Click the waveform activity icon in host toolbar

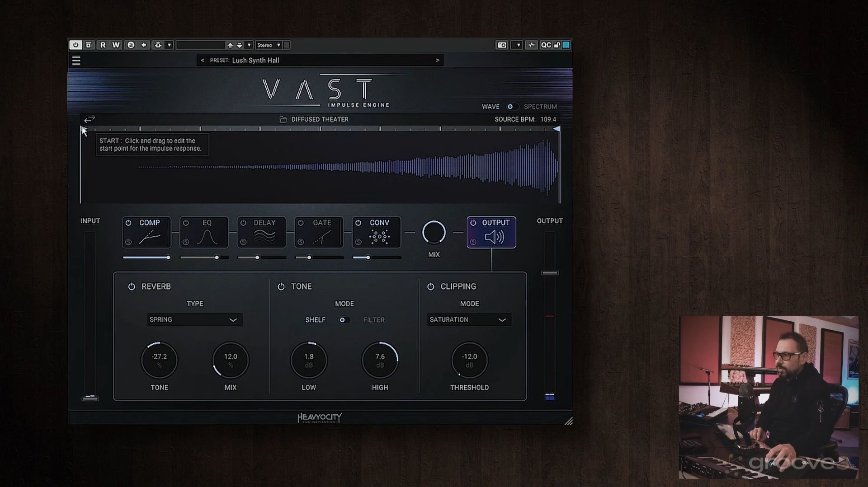pyautogui.click(x=532, y=45)
